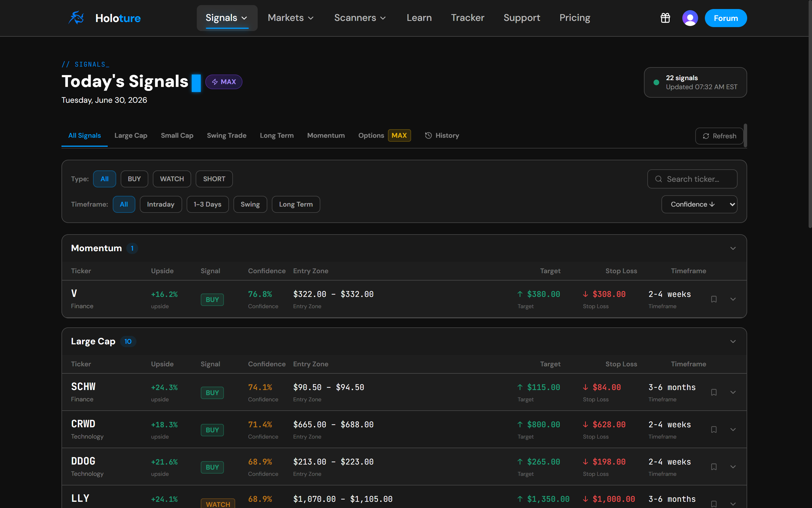Click the MAX lightning badge
812x508 pixels.
(x=224, y=82)
